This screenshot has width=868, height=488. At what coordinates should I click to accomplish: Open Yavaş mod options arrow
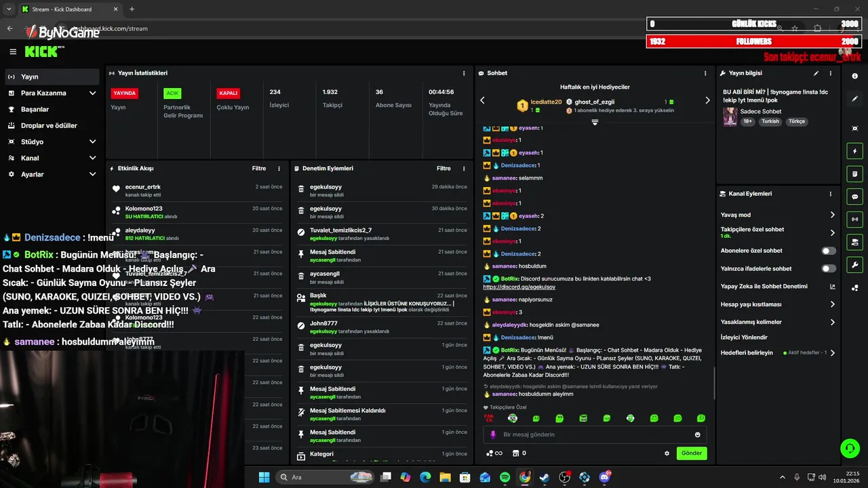point(833,215)
